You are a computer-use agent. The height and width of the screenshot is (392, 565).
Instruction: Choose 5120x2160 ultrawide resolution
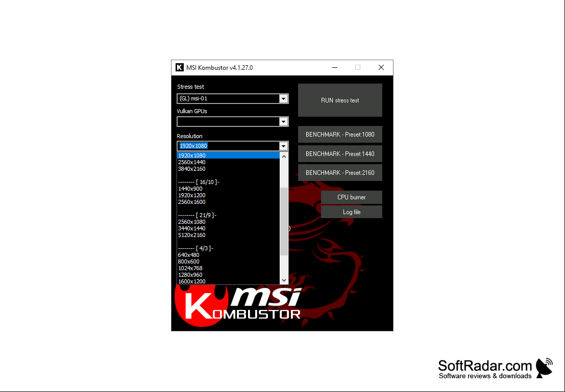228,235
